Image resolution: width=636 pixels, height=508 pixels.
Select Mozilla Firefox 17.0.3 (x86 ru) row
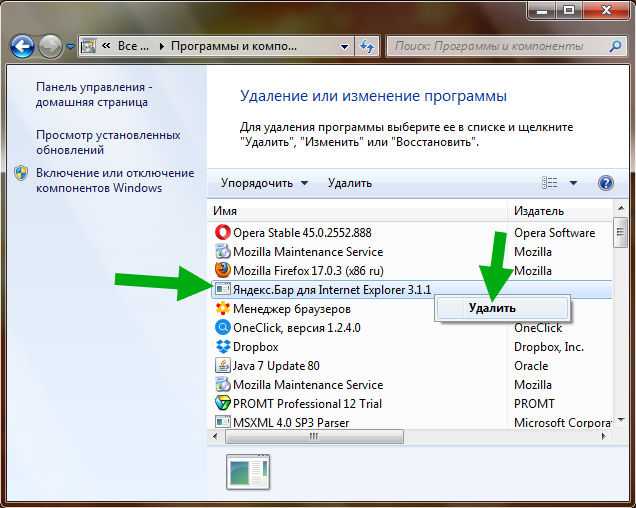coord(410,270)
